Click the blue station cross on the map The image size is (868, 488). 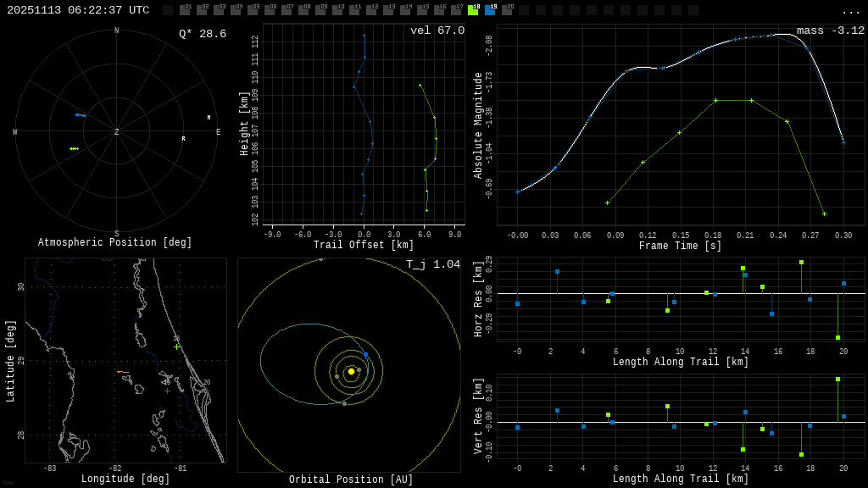pyautogui.click(x=167, y=391)
